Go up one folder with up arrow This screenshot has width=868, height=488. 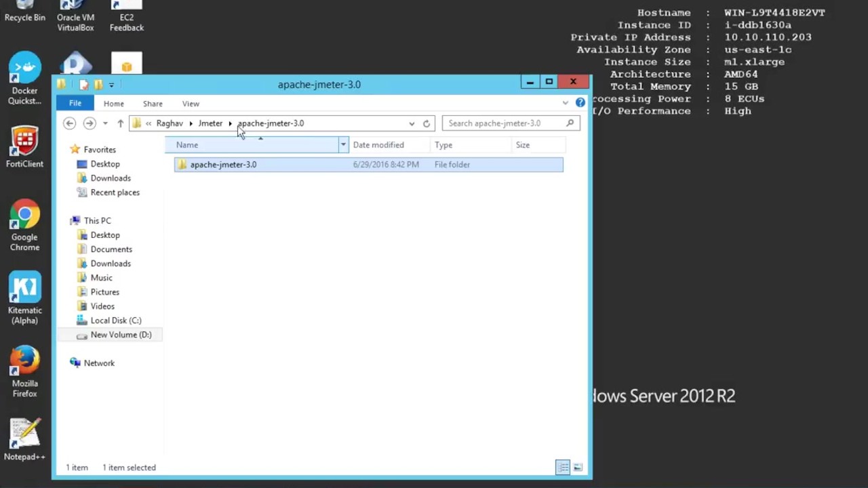(120, 123)
